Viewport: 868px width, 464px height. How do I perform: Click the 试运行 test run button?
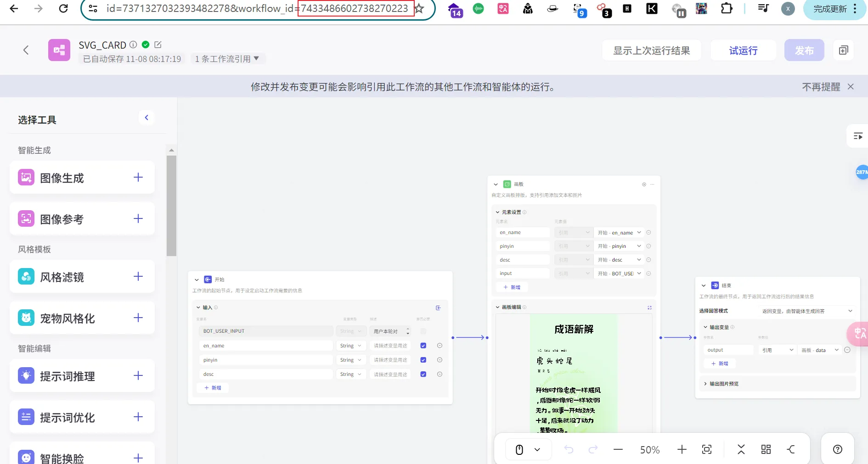pos(743,50)
